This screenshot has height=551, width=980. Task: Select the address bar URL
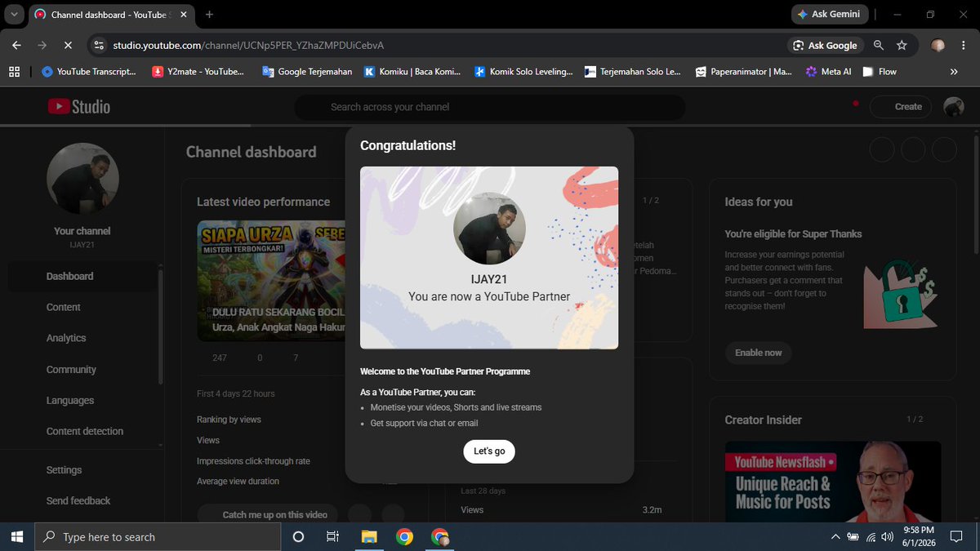[x=248, y=46]
